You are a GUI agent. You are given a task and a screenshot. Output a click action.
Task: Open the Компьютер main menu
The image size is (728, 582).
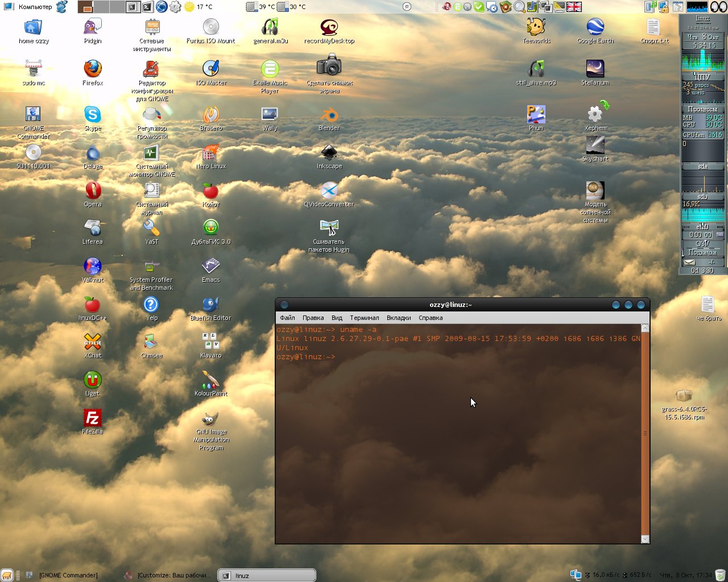point(28,7)
